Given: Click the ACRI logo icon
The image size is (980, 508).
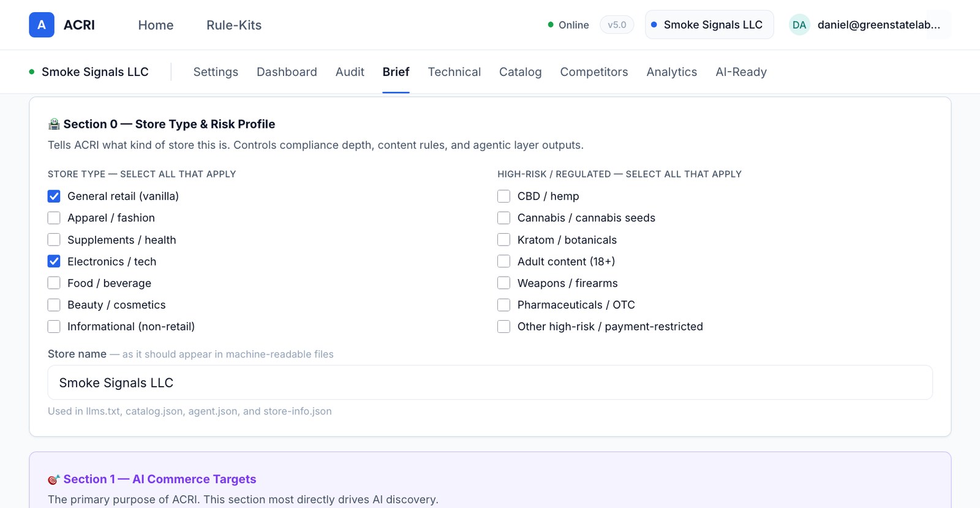Looking at the screenshot, I should tap(42, 25).
